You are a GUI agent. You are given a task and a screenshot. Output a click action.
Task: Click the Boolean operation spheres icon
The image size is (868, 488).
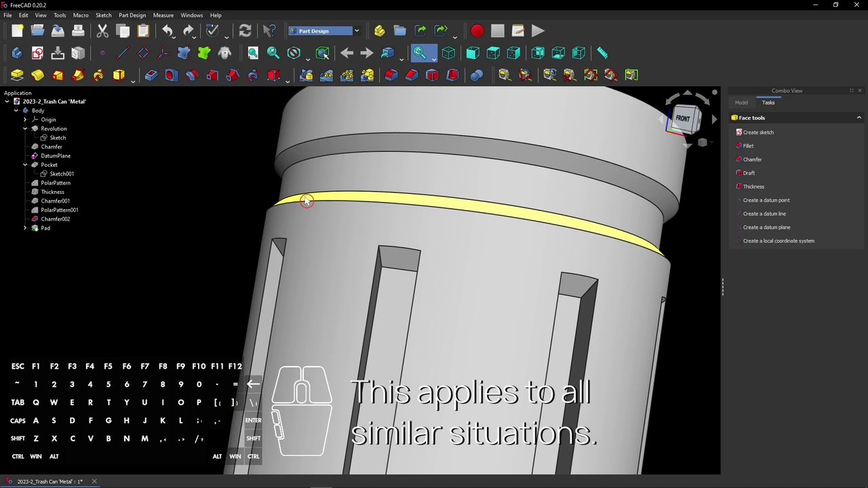(x=477, y=75)
